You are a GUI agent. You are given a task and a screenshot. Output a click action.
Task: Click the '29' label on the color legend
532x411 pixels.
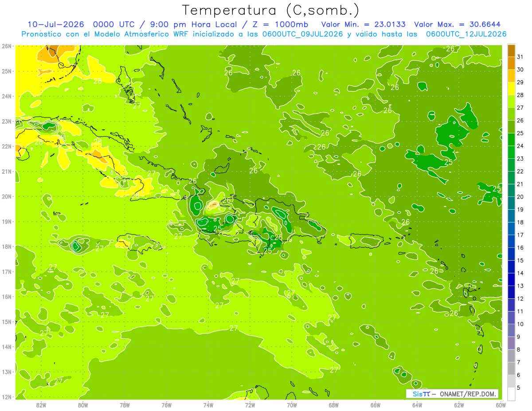click(x=520, y=82)
